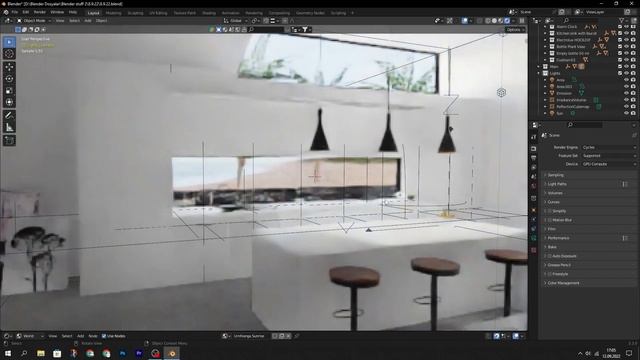Click the outliner filter funnel icon
Screen dimensions: 640x360
click(x=622, y=20)
